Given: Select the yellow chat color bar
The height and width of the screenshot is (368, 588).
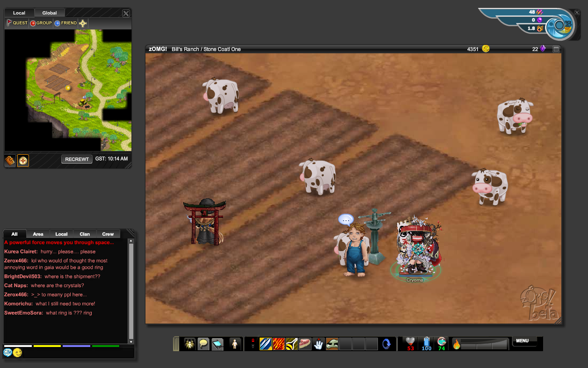Looking at the screenshot, I should [47, 346].
